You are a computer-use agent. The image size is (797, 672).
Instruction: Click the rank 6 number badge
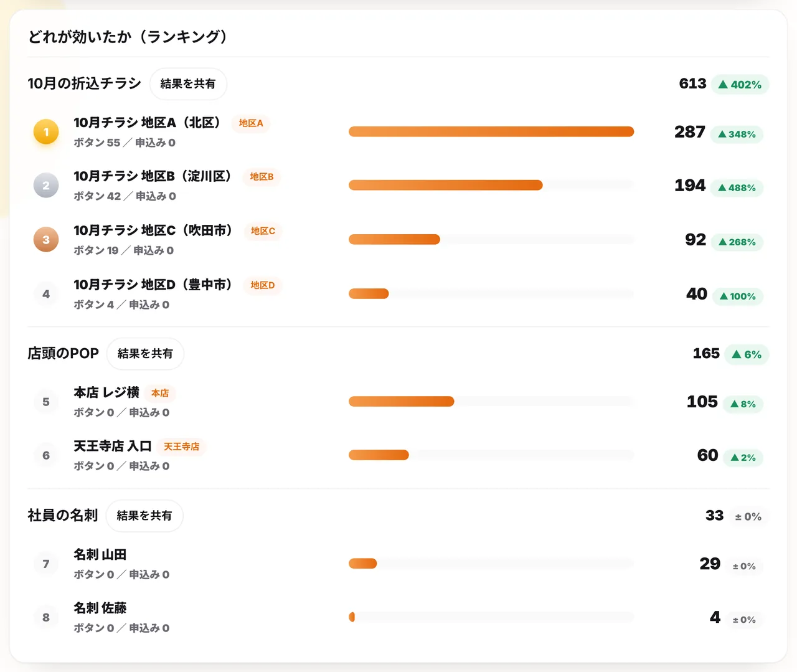(x=46, y=455)
